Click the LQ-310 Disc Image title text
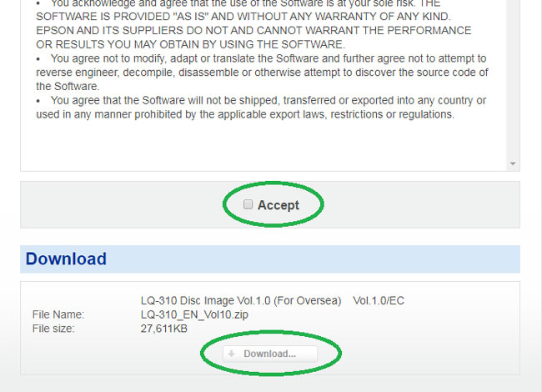 pos(241,300)
